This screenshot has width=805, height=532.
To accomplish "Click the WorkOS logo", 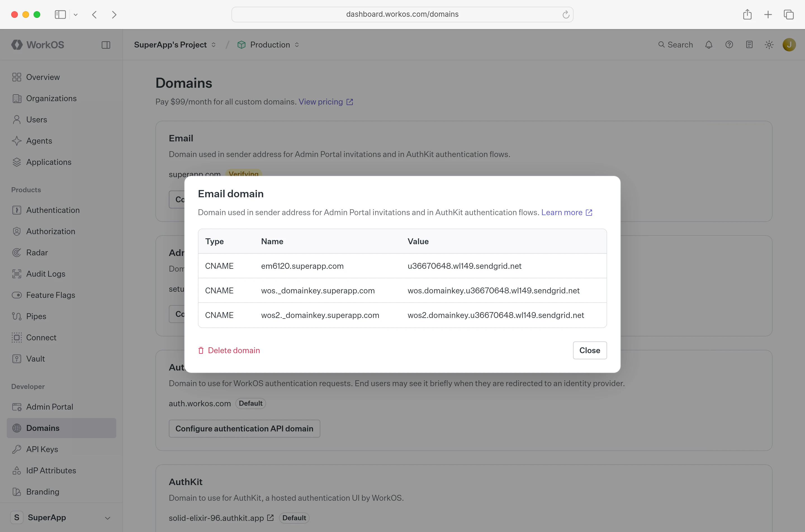I will point(38,45).
